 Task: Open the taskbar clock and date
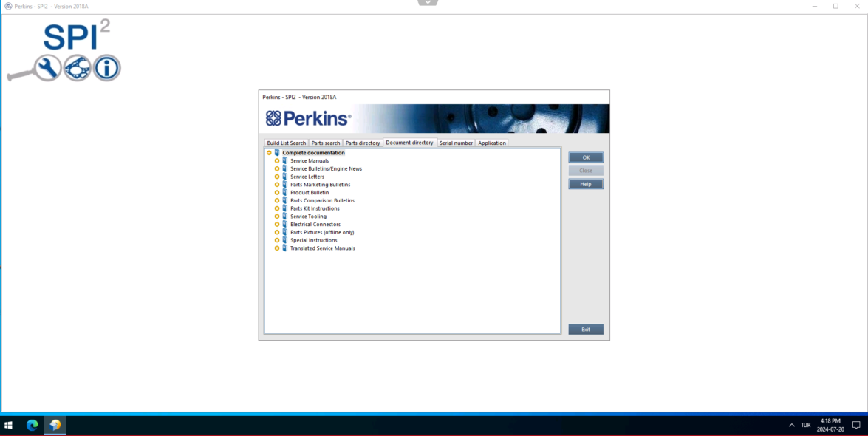coord(830,426)
